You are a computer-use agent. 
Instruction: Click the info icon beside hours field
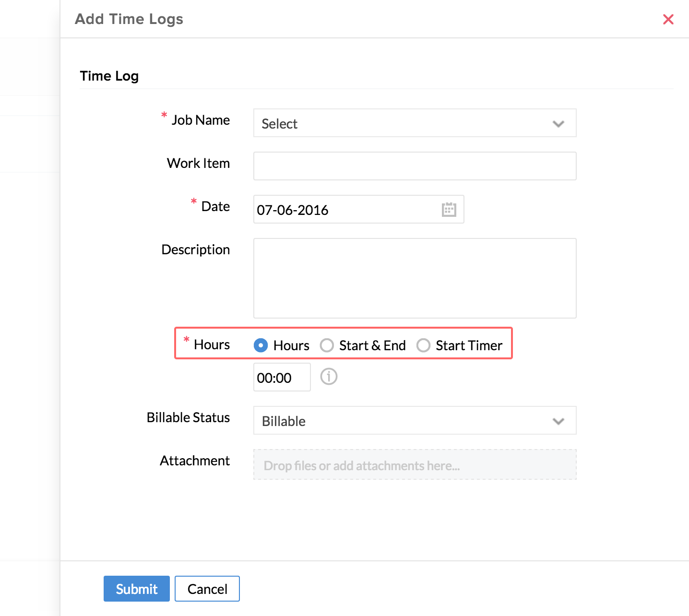click(329, 377)
